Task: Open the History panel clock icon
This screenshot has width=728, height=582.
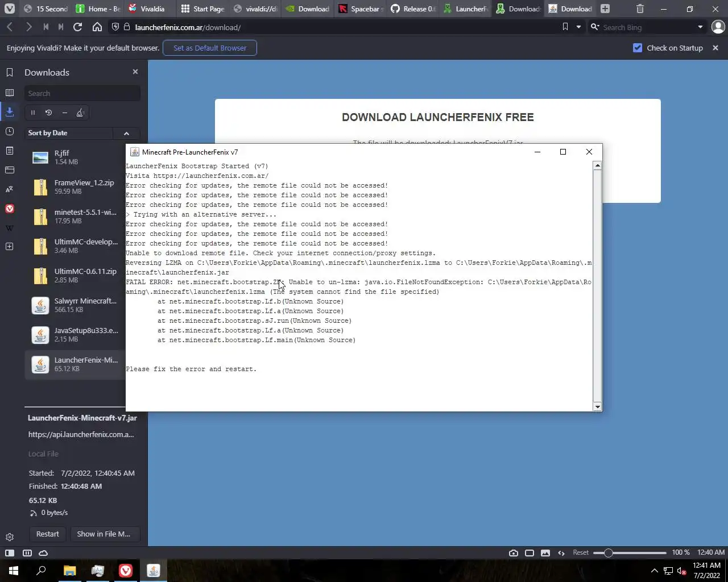Action: [10, 131]
